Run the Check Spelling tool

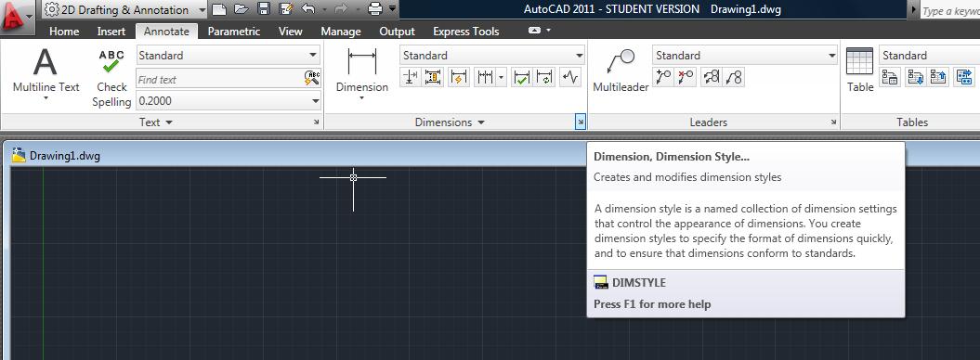click(111, 62)
